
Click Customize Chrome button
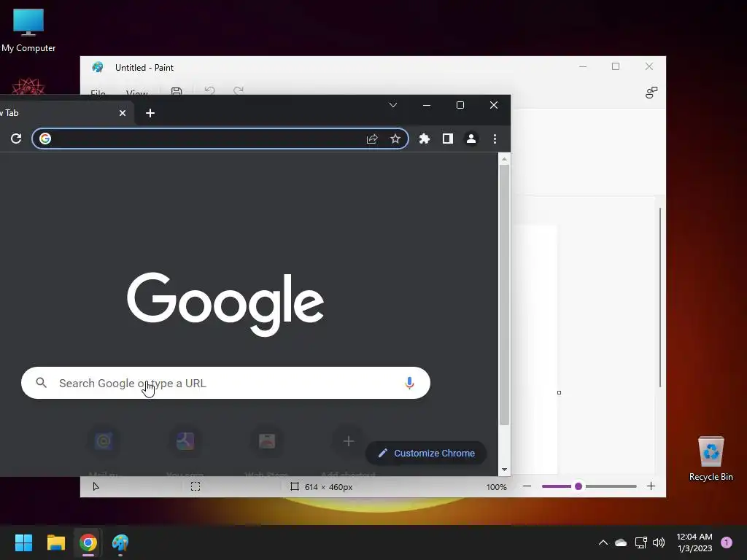click(426, 453)
